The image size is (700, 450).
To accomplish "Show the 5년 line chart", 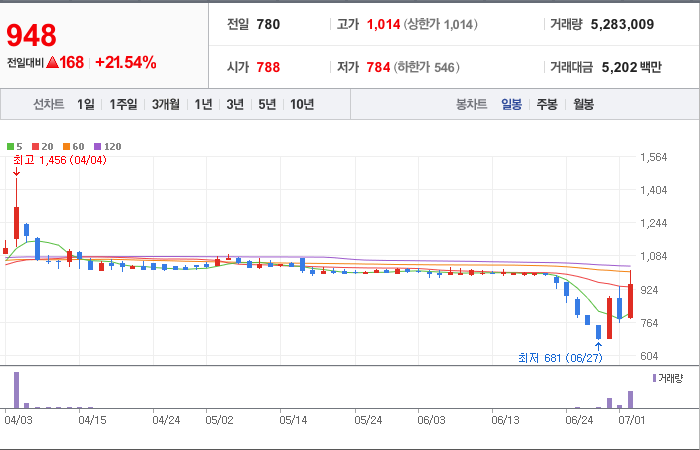I will click(x=267, y=104).
